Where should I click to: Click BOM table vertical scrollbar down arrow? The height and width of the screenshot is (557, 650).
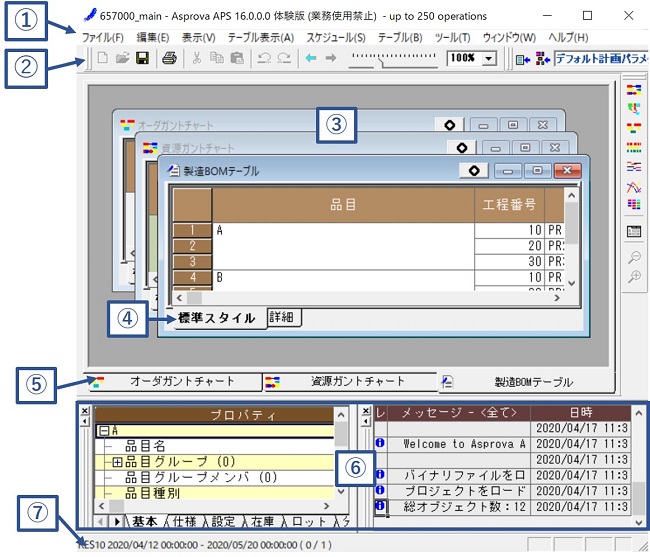[x=572, y=283]
